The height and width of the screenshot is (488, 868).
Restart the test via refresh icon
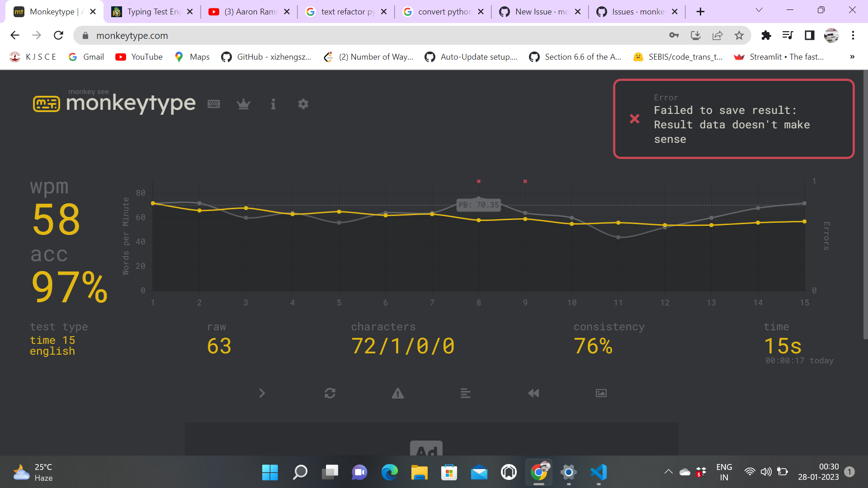click(x=330, y=393)
